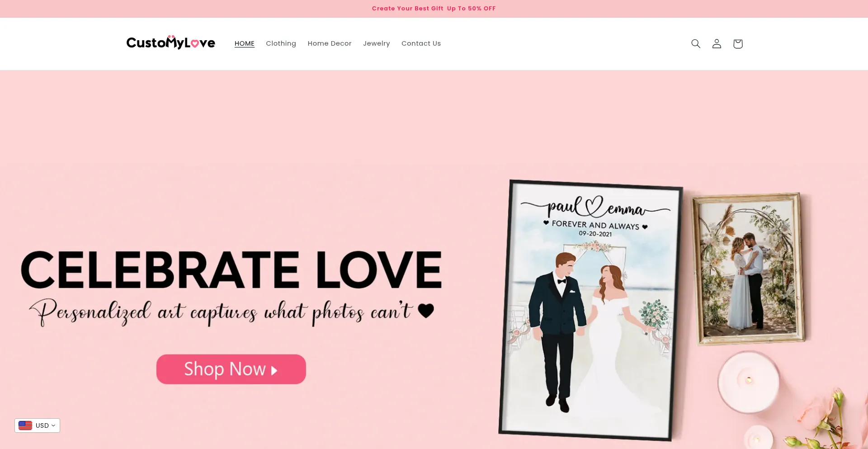This screenshot has height=449, width=868.
Task: Click the Shop Now button
Action: [x=231, y=369]
